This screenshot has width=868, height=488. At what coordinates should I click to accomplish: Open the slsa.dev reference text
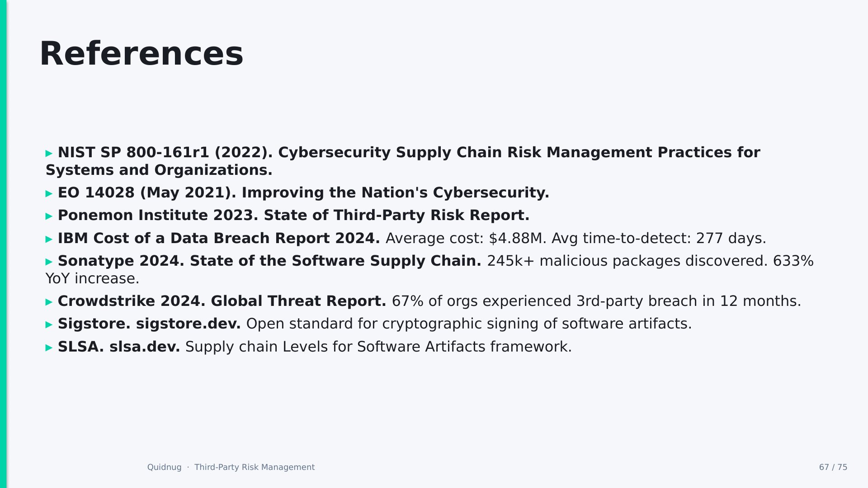coord(145,347)
